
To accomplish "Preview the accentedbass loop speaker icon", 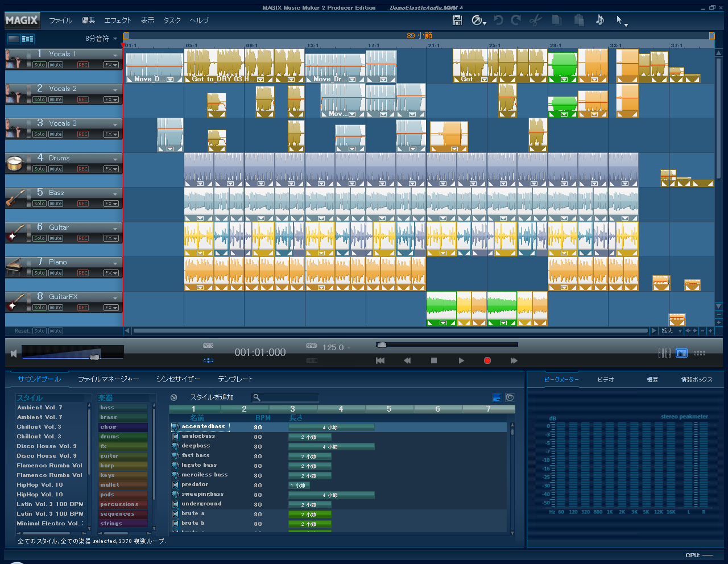I will [176, 426].
